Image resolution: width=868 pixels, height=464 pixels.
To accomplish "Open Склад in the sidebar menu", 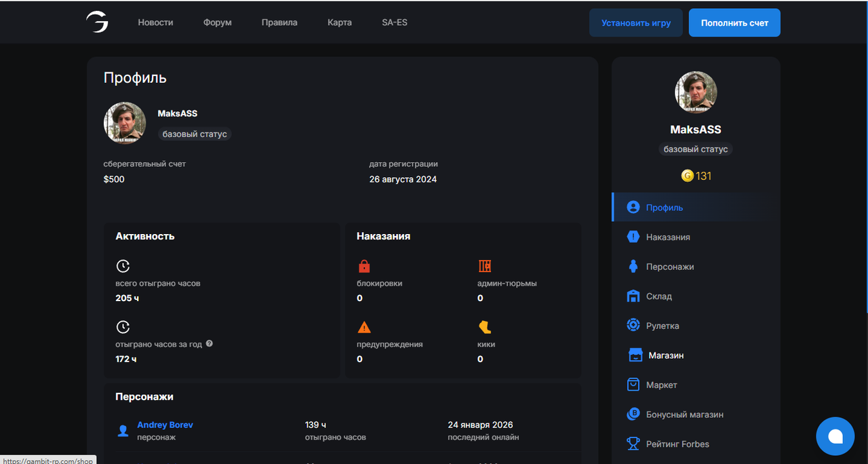I will (659, 296).
